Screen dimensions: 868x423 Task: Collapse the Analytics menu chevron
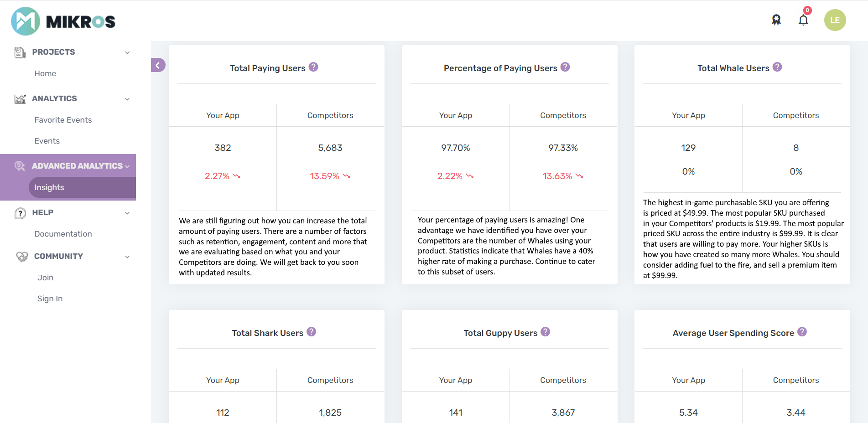click(127, 99)
